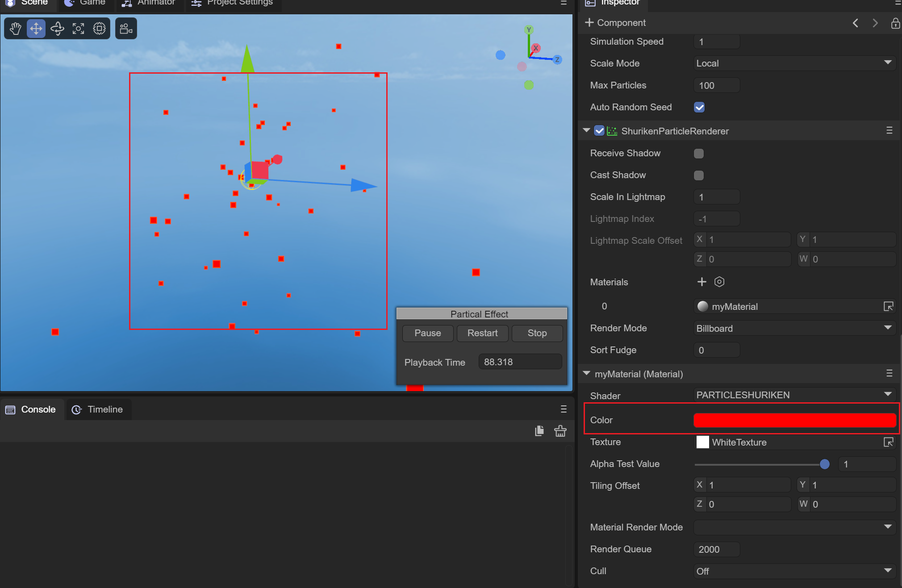Collapse the myMaterial section
The image size is (902, 588).
pos(587,374)
